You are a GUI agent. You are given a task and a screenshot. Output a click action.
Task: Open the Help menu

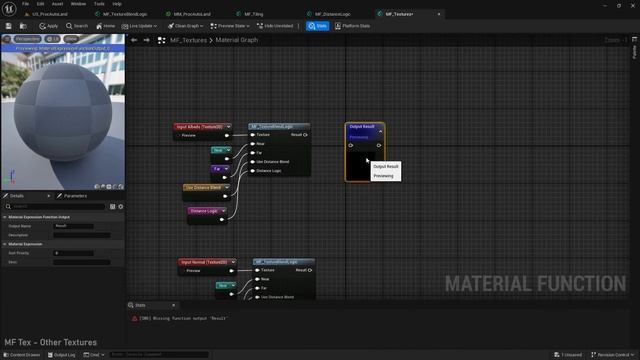pyautogui.click(x=117, y=4)
